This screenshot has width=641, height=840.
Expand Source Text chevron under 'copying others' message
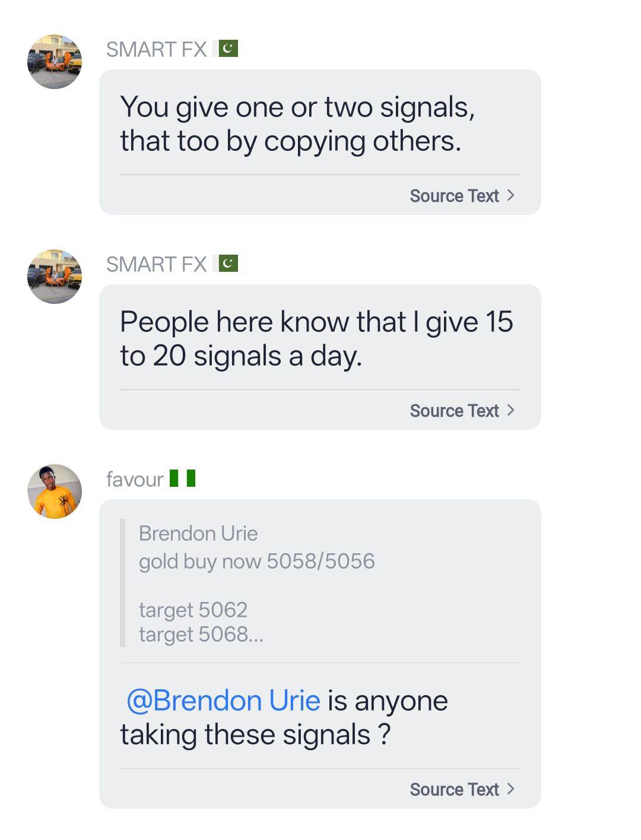(x=511, y=195)
